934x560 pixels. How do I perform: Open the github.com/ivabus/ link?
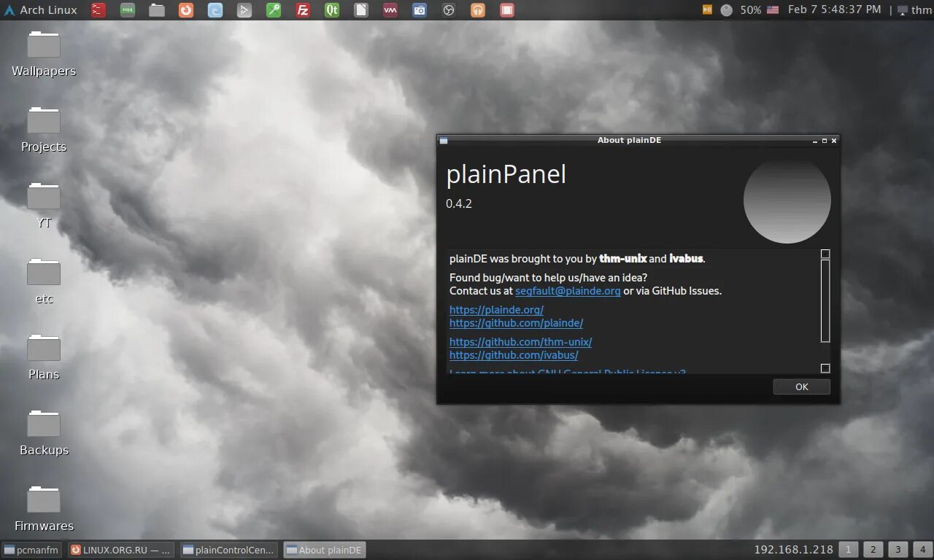514,355
